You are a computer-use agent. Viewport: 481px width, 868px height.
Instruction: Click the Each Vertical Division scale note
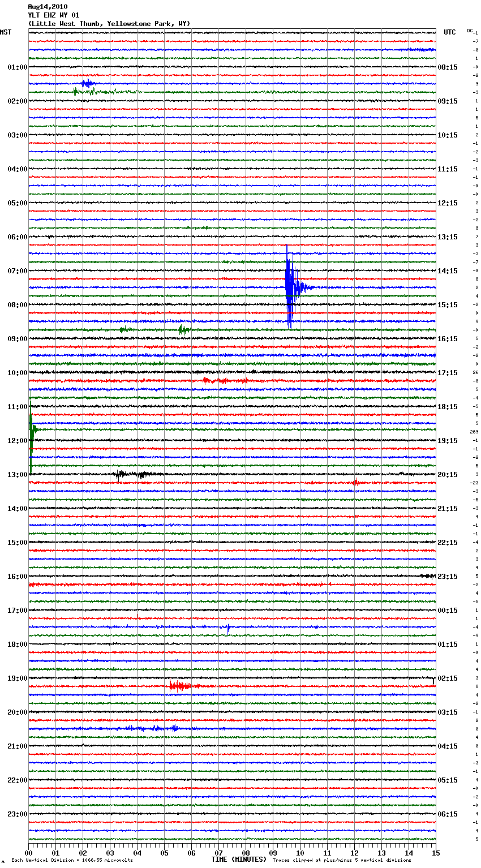(72, 861)
